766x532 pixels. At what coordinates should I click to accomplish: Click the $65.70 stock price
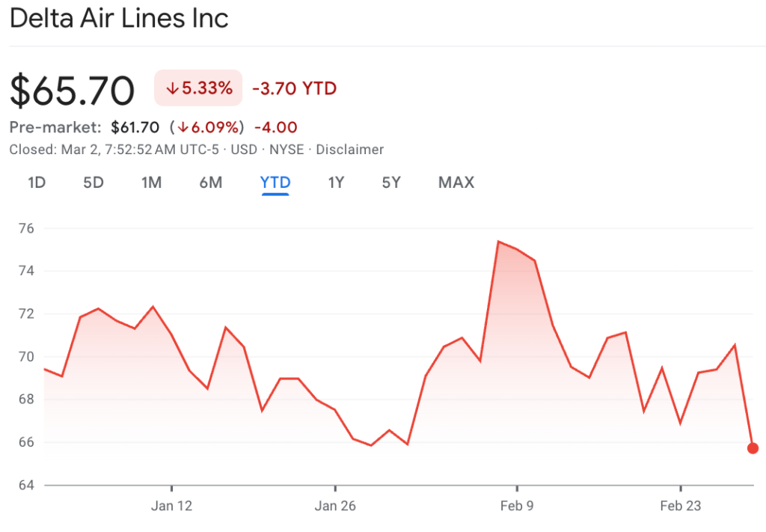73,91
